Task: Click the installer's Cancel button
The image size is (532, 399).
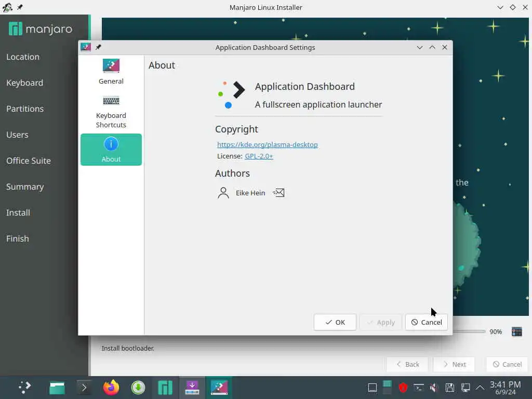Action: point(507,364)
